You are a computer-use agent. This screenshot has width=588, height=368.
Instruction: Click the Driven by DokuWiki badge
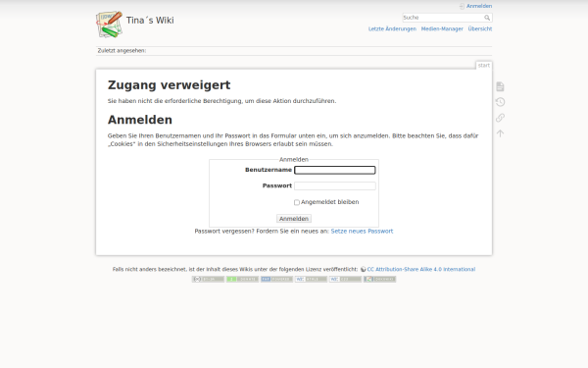click(x=379, y=279)
